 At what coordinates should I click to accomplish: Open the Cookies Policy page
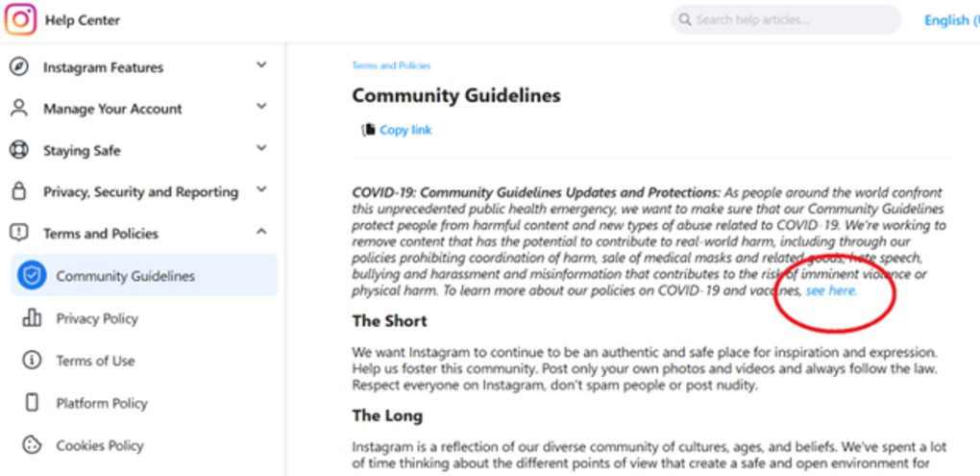[100, 445]
